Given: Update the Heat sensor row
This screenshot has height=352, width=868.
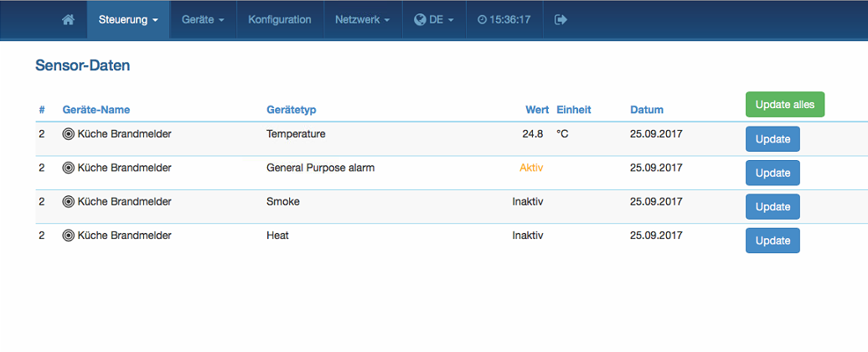Looking at the screenshot, I should click(x=772, y=241).
